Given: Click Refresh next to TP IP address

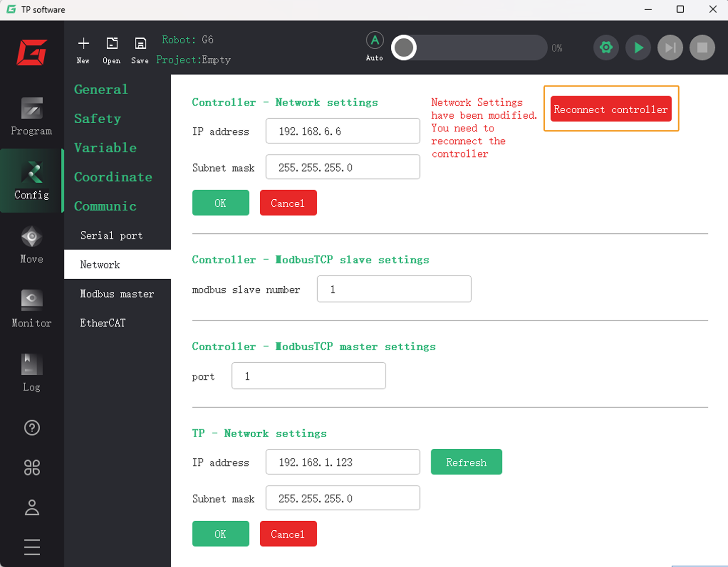Looking at the screenshot, I should (x=466, y=462).
